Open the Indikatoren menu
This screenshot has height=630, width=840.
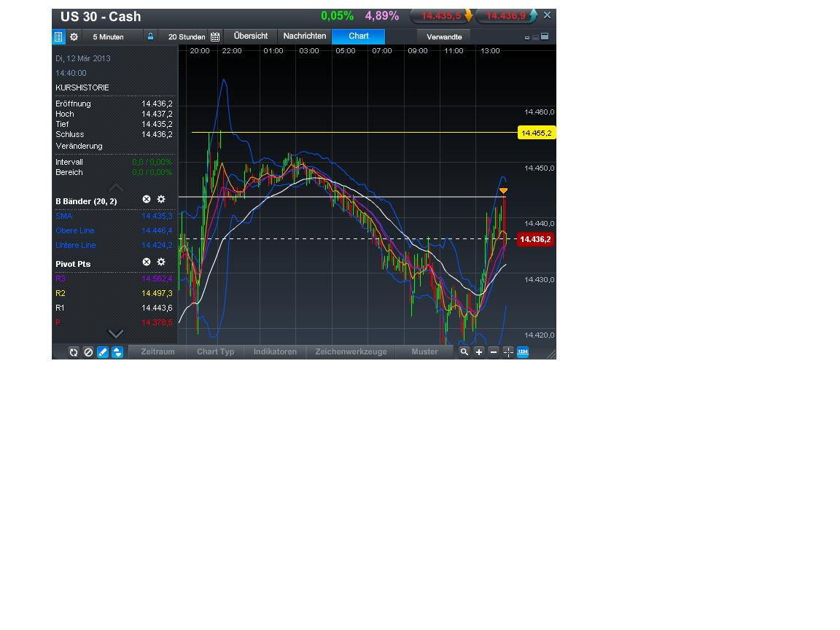tap(275, 351)
